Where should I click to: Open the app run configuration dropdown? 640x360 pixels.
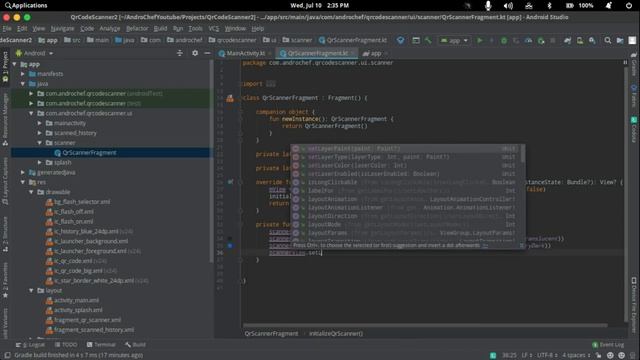tap(454, 40)
